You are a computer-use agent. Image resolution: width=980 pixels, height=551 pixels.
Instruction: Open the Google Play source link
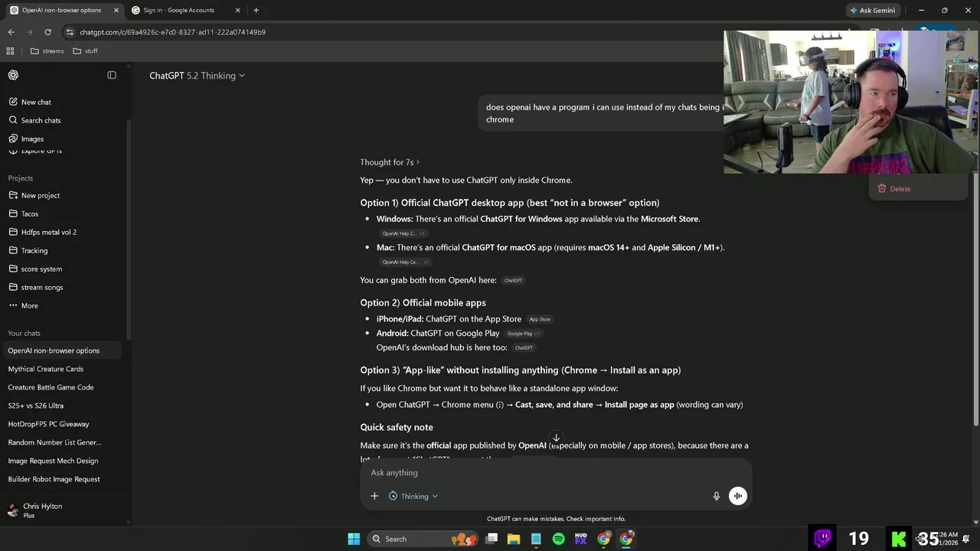(523, 334)
